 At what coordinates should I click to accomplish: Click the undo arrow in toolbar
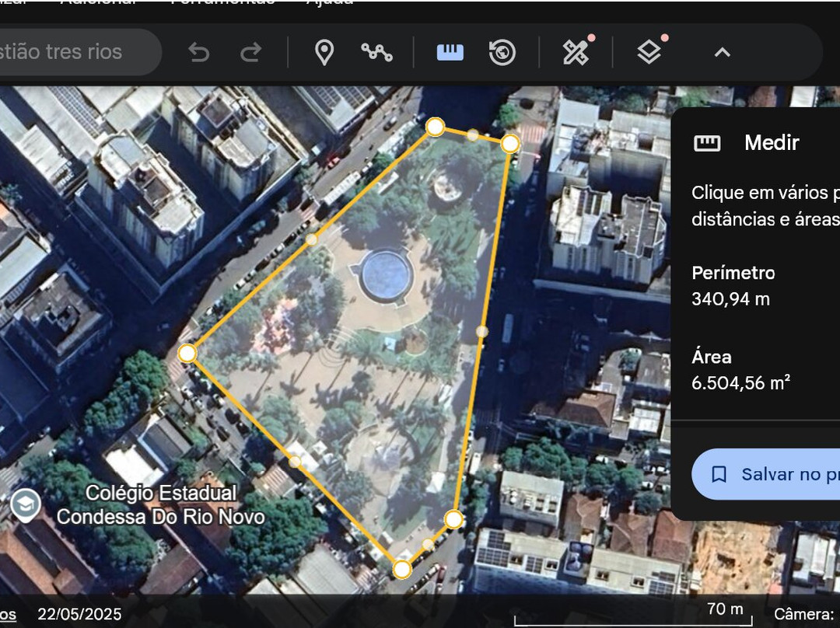pos(199,52)
